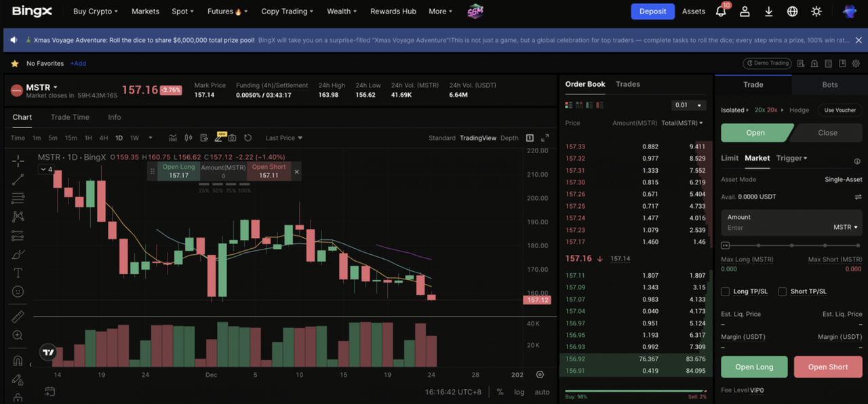The image size is (868, 404).
Task: Take a chart snapshot with camera icon
Action: point(233,138)
